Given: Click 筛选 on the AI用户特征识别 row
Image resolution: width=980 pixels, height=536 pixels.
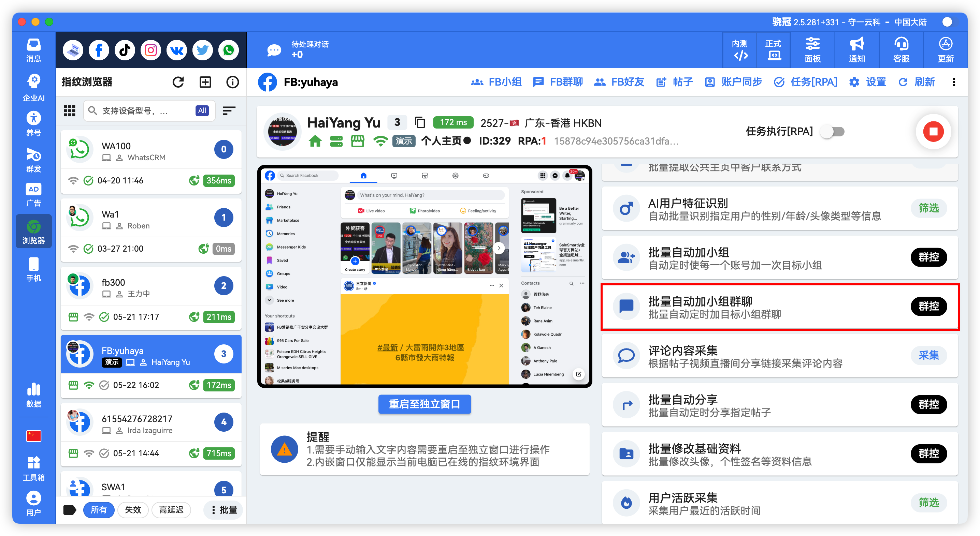Looking at the screenshot, I should pyautogui.click(x=928, y=208).
